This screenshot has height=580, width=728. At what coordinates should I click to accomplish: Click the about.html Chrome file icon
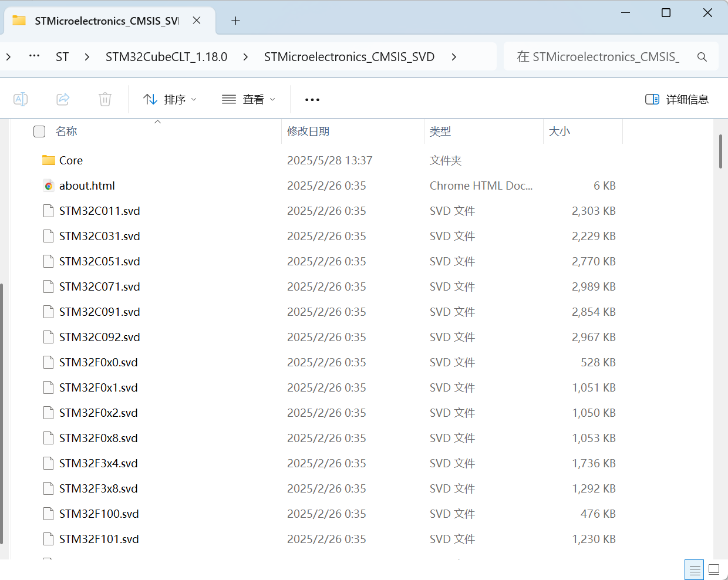(49, 186)
